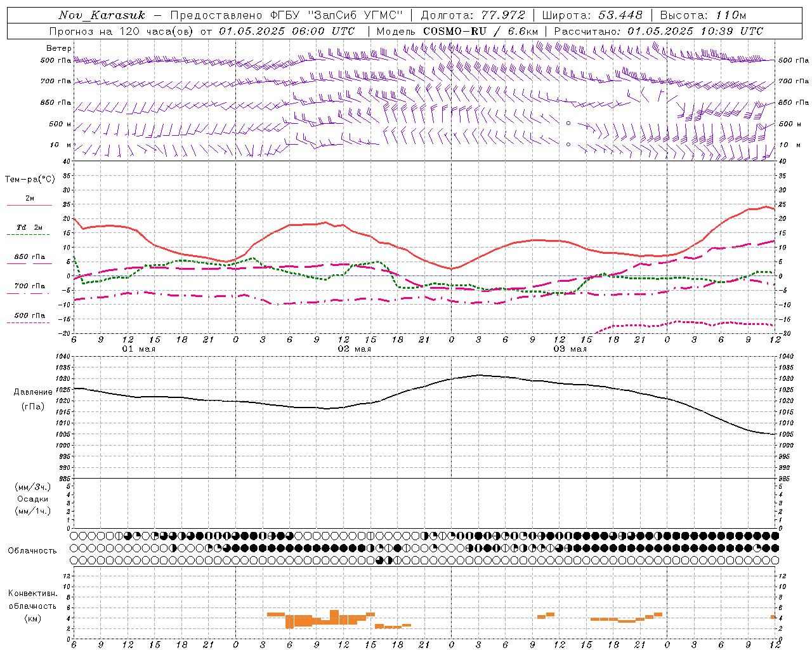Click the Долгота: 77.972 value
This screenshot has width=812, height=650.
(473, 15)
